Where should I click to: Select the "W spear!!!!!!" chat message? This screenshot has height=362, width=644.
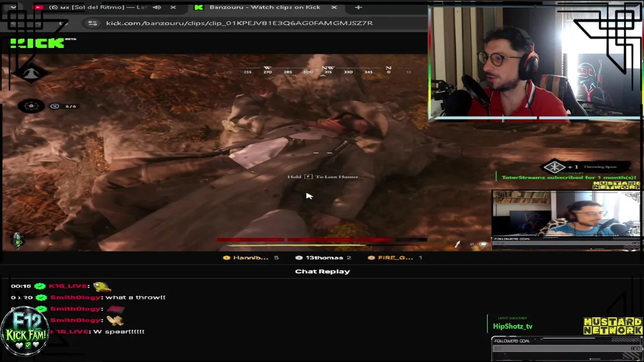tap(119, 332)
